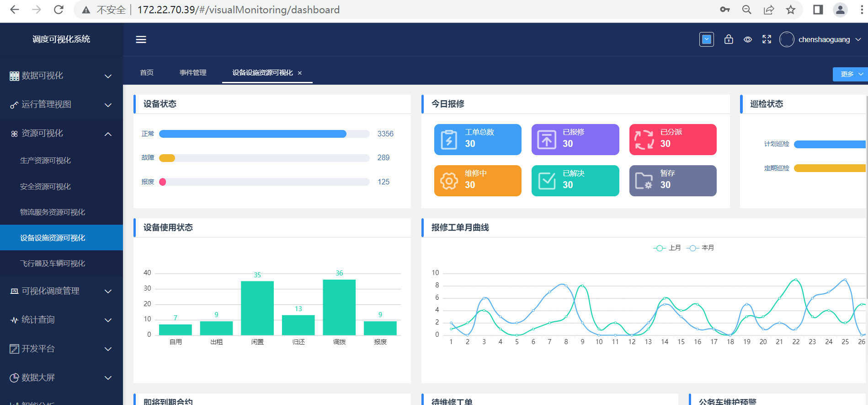Click the eye icon in header
The width and height of the screenshot is (868, 405).
748,40
